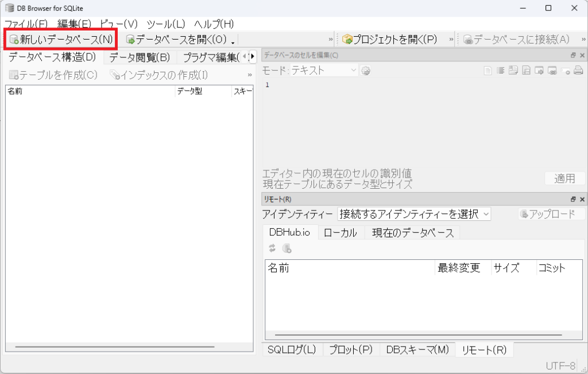Viewport: 588px width, 374px height.
Task: Expand overflow chevron in the structure toolbar
Action: pos(250,75)
